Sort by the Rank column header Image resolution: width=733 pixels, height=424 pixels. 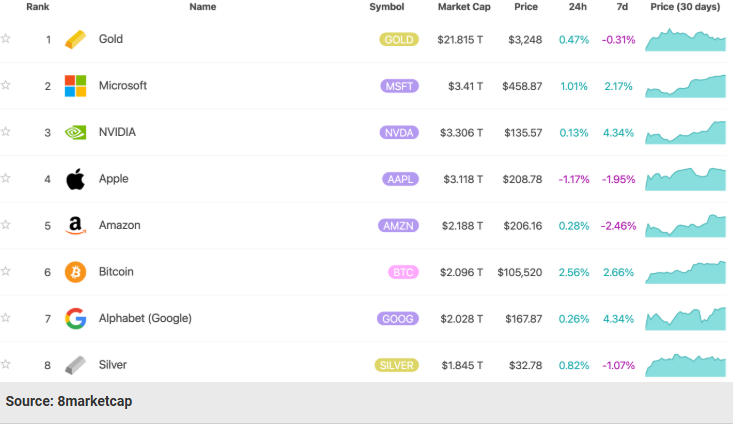38,7
